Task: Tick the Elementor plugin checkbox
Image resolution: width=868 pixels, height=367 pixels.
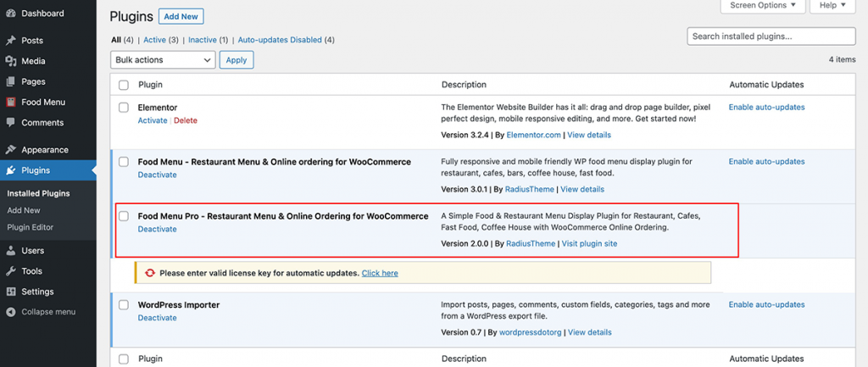Action: 124,108
